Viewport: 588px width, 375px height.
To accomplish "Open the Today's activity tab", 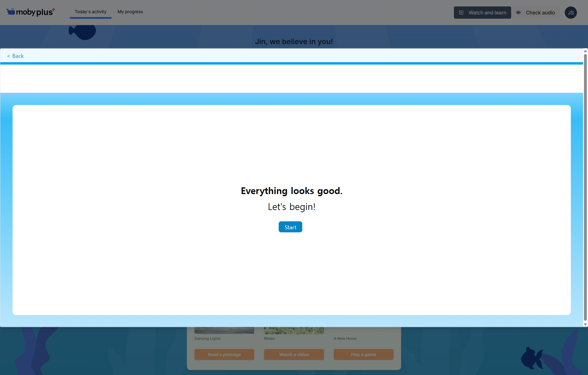I will pyautogui.click(x=91, y=12).
